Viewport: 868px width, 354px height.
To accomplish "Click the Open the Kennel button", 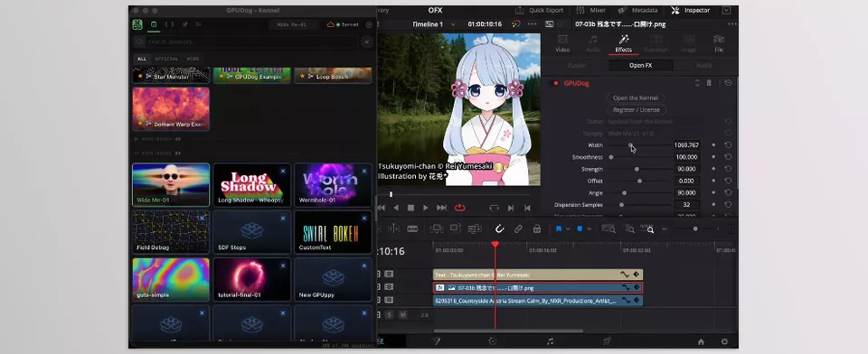I will click(635, 98).
